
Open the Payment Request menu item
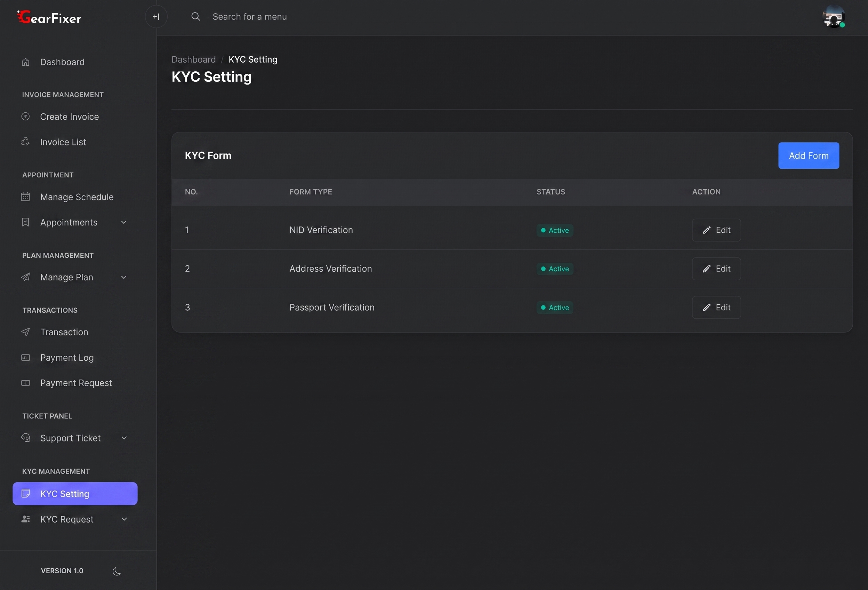pyautogui.click(x=75, y=383)
